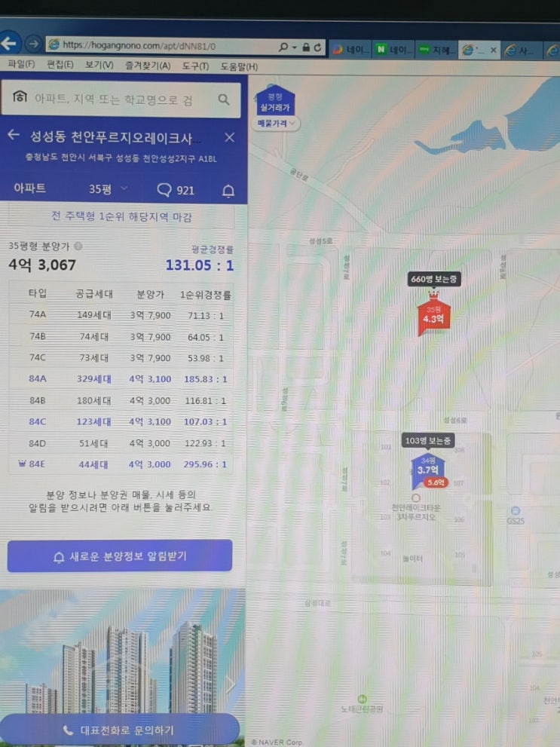This screenshot has width=560, height=747.
Task: Open the 35평 size dropdown
Action: point(108,189)
